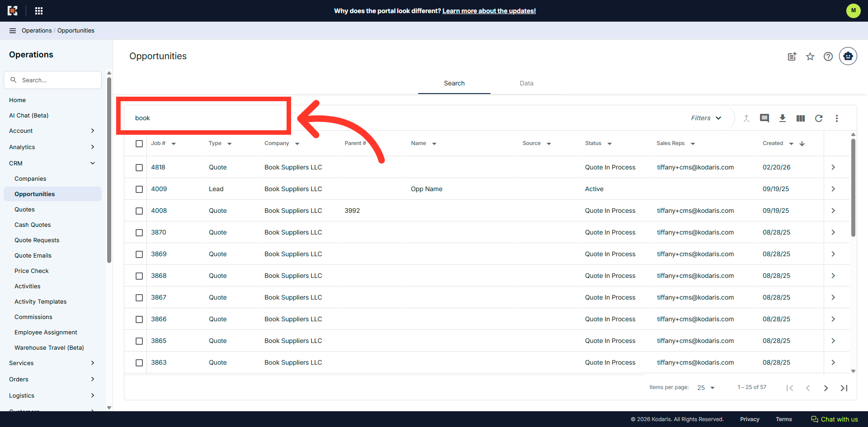Image resolution: width=868 pixels, height=427 pixels.
Task: Mark page as favorite with star
Action: coord(810,56)
